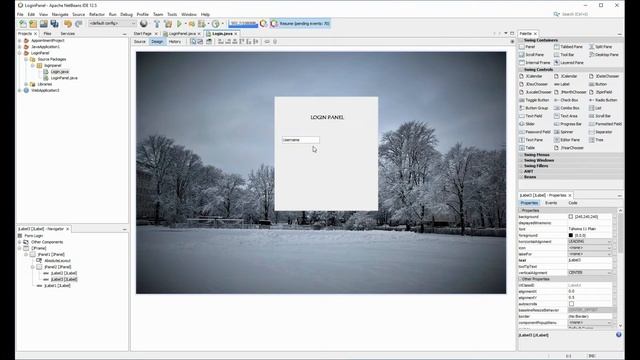
Task: Click the Preview Design icon in designer toolbar
Action: pyautogui.click(x=209, y=42)
